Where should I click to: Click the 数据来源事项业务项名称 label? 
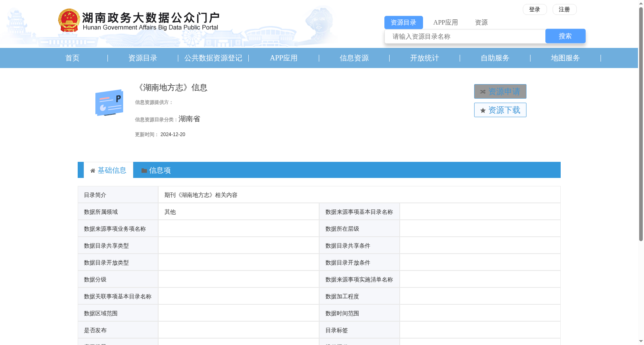(x=115, y=229)
